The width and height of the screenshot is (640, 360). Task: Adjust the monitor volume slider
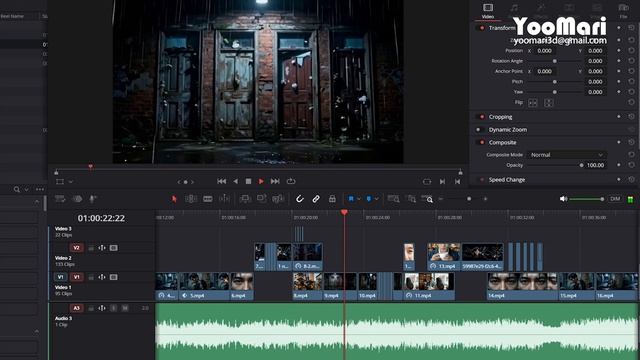coord(586,199)
